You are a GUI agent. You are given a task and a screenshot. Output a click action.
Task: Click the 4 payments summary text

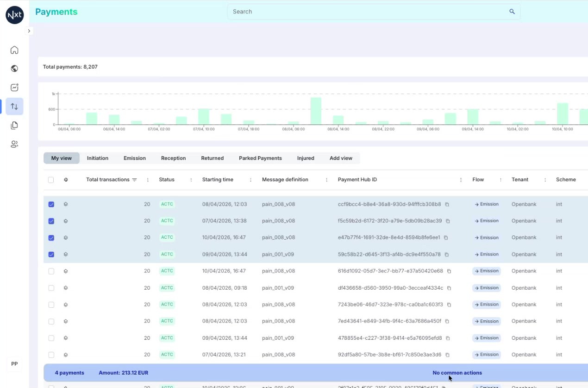pyautogui.click(x=69, y=373)
